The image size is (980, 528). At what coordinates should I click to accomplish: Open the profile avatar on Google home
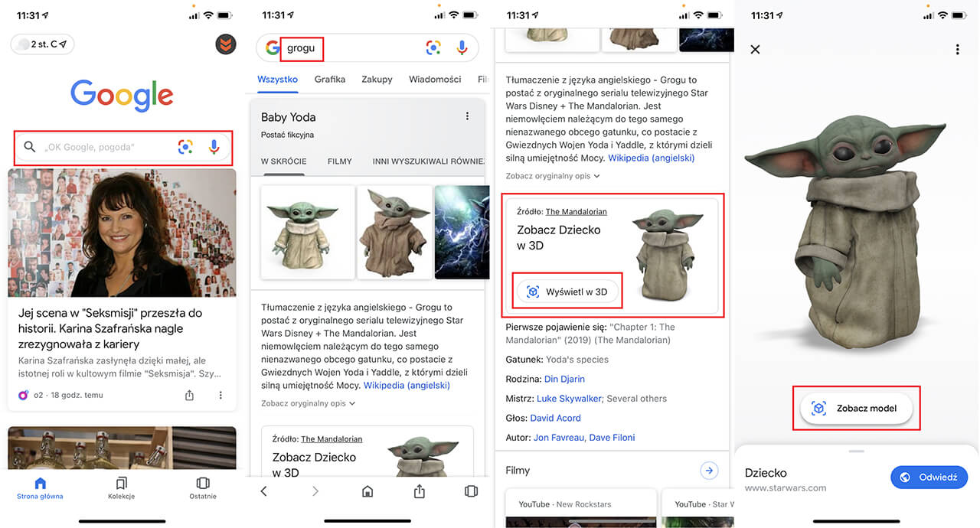(x=226, y=44)
